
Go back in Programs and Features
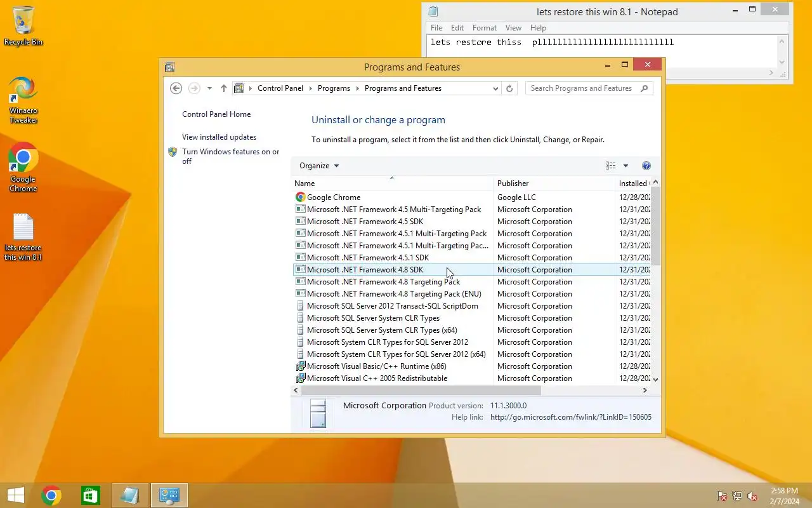176,88
